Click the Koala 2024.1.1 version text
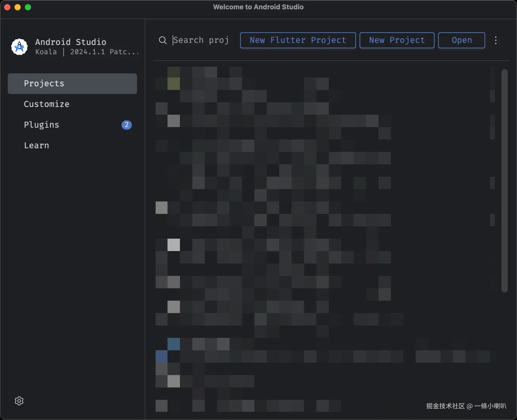Viewport: 517px width, 420px height. 87,52
